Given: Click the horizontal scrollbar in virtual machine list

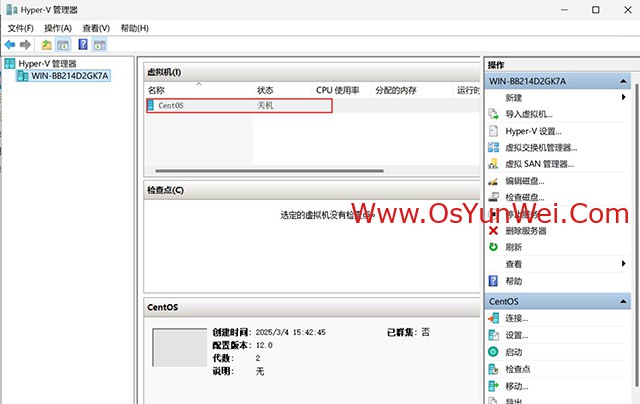Looking at the screenshot, I should click(x=269, y=171).
